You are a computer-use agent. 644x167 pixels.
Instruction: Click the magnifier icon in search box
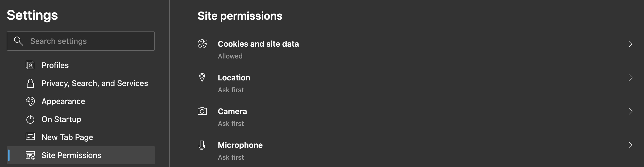(x=19, y=41)
